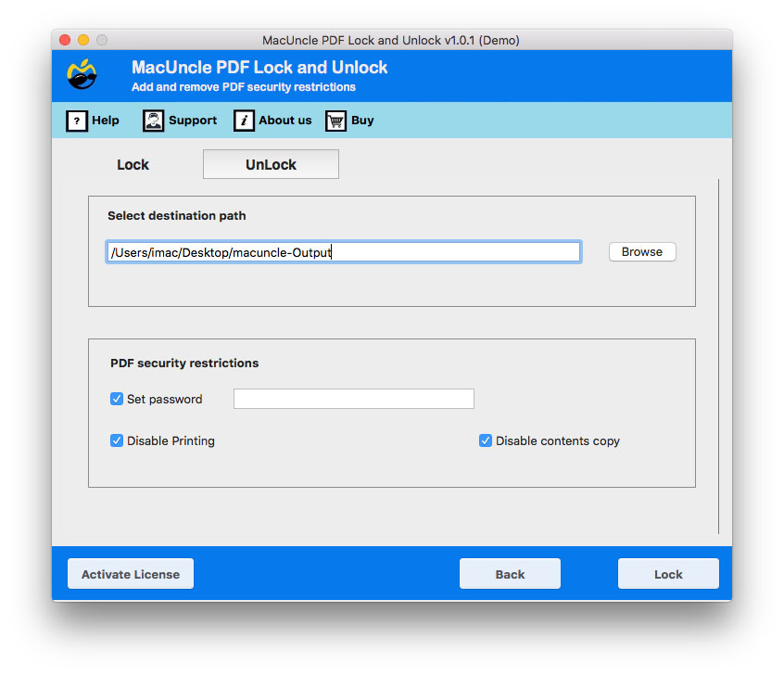Click the password entry field
The image size is (784, 676).
pos(353,398)
